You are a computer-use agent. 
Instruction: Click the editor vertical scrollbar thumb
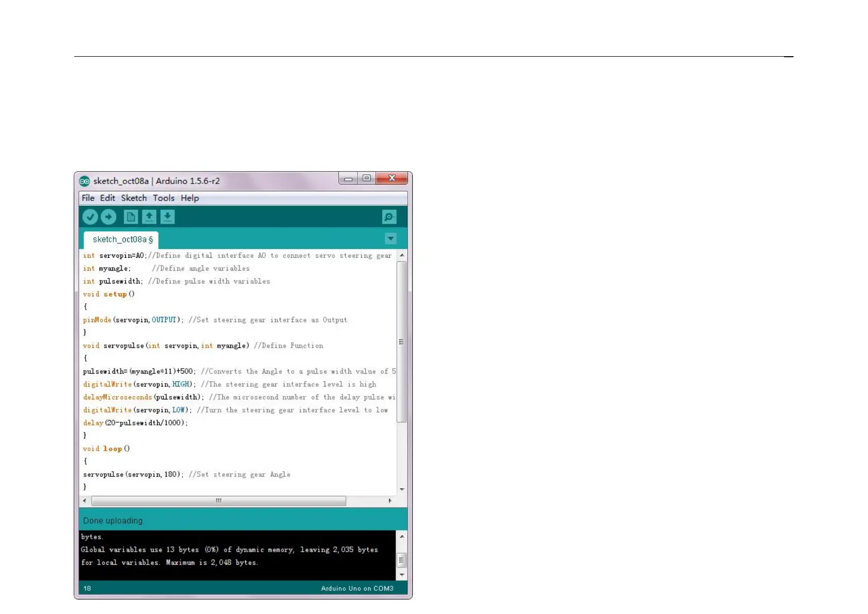click(402, 342)
